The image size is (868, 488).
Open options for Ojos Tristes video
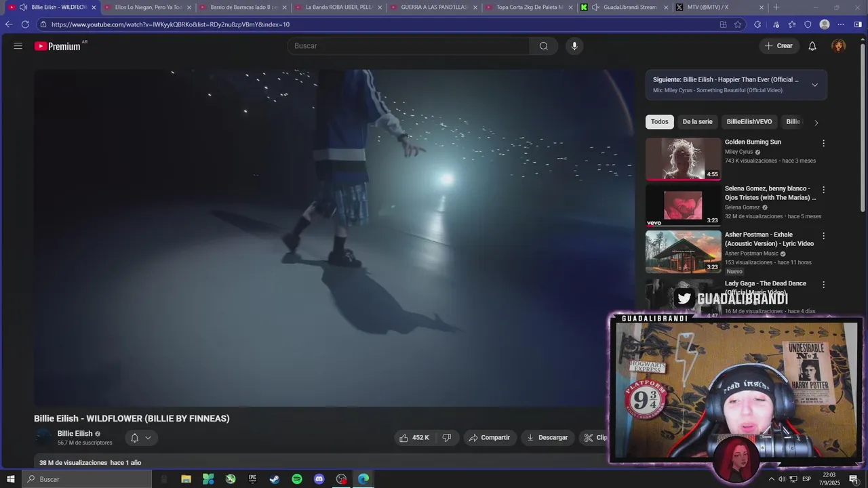(824, 190)
